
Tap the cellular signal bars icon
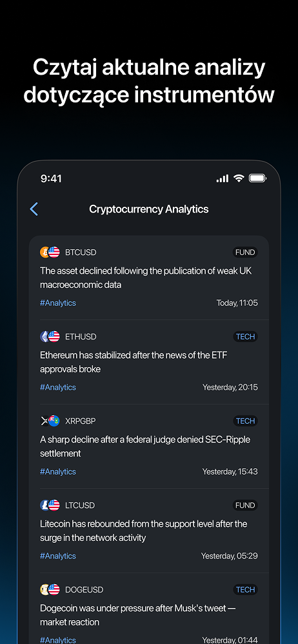coord(223,178)
